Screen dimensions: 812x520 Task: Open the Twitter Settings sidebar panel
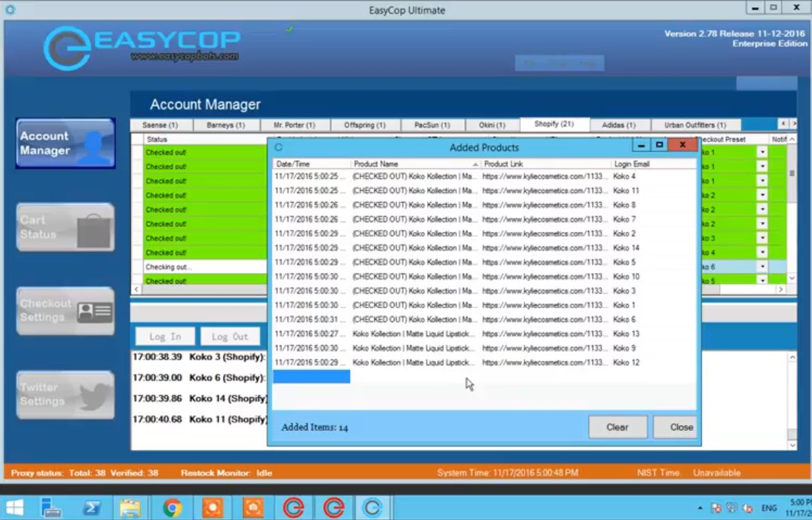66,394
